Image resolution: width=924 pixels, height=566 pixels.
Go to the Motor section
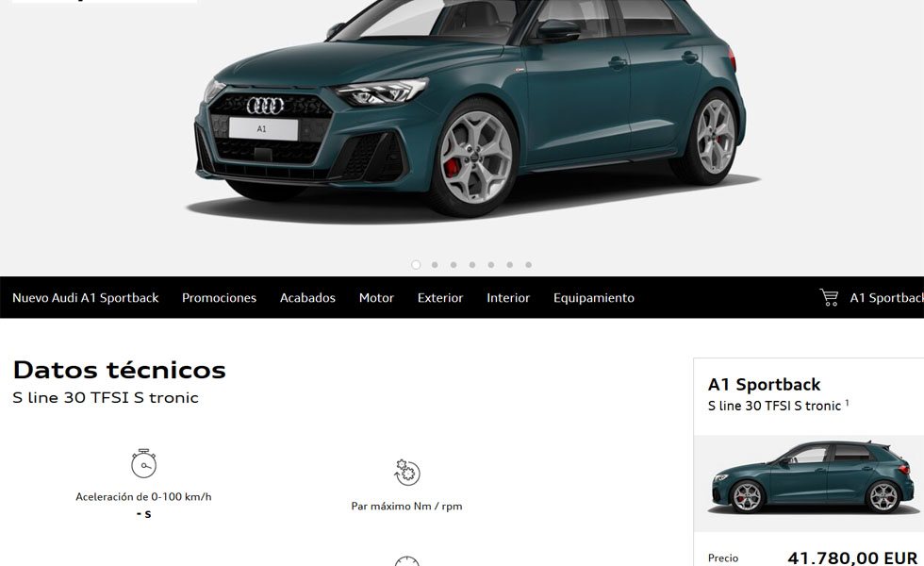click(376, 298)
